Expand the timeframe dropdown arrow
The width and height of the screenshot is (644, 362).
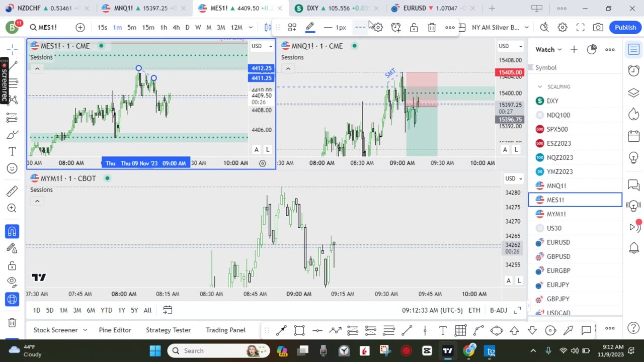point(251,28)
